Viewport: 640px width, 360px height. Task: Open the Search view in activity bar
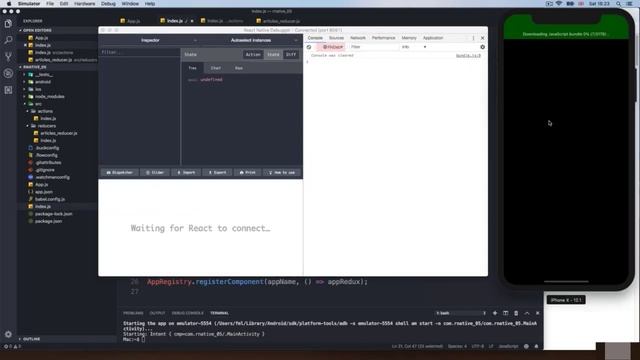[x=8, y=40]
